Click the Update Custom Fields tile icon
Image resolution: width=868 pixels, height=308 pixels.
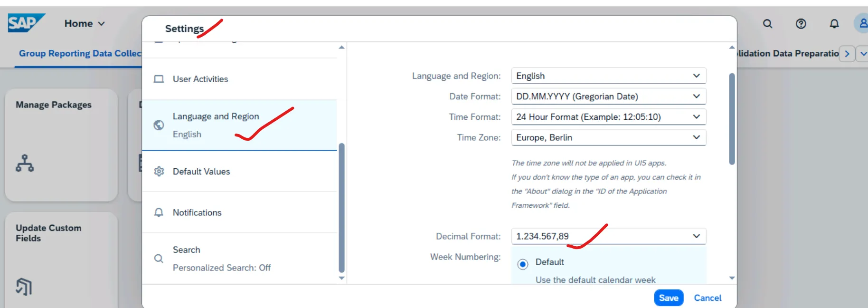click(x=24, y=287)
